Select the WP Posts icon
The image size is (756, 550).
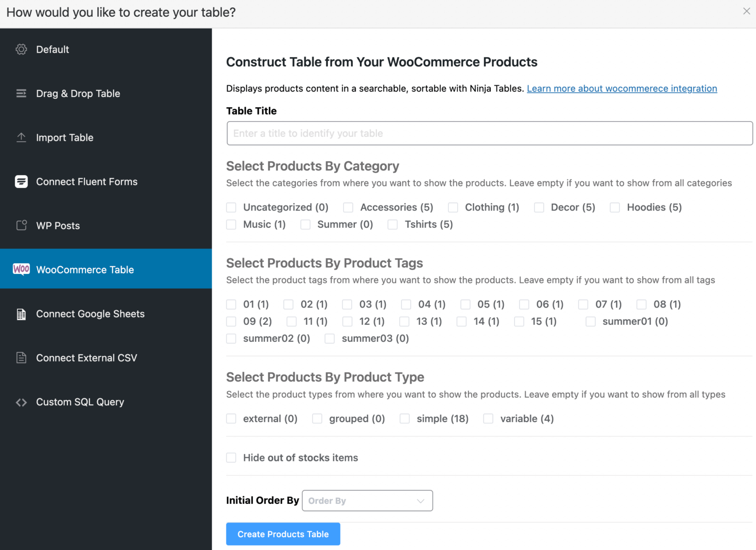pos(21,225)
